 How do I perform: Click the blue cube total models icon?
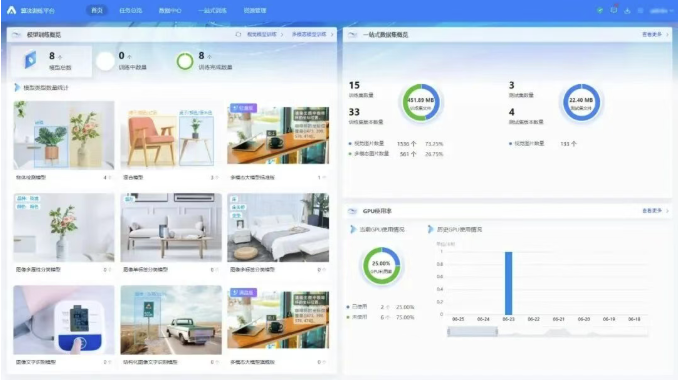pyautogui.click(x=30, y=60)
